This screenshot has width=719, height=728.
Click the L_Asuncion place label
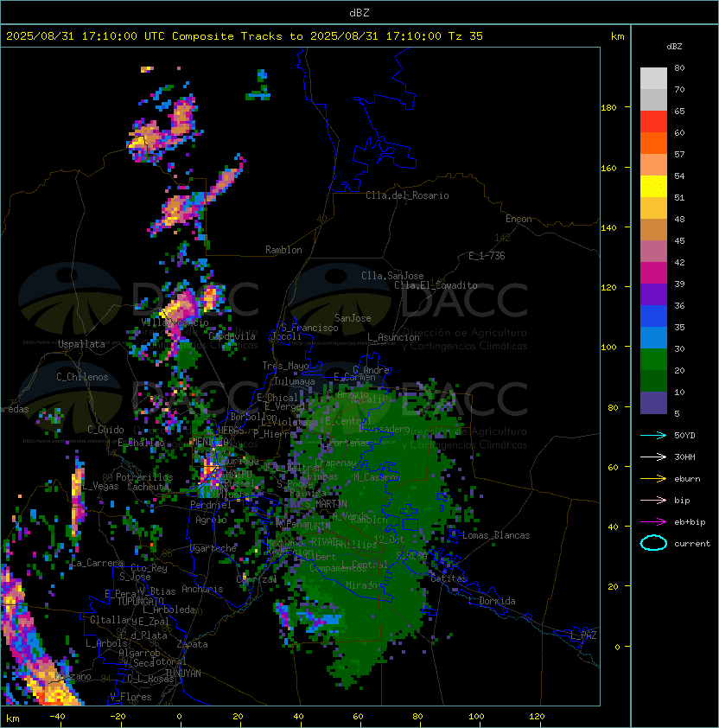pos(393,337)
